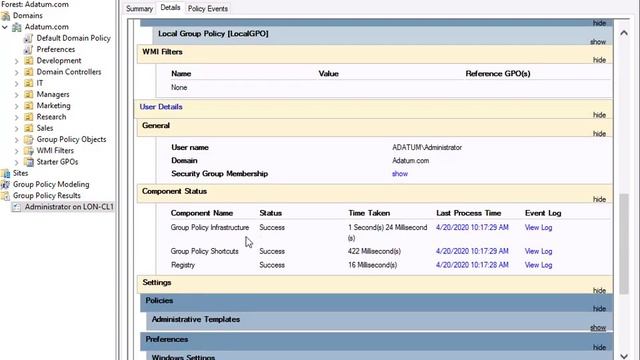Click the 422 Millisecond(s) time value
The image size is (640, 360).
(374, 251)
